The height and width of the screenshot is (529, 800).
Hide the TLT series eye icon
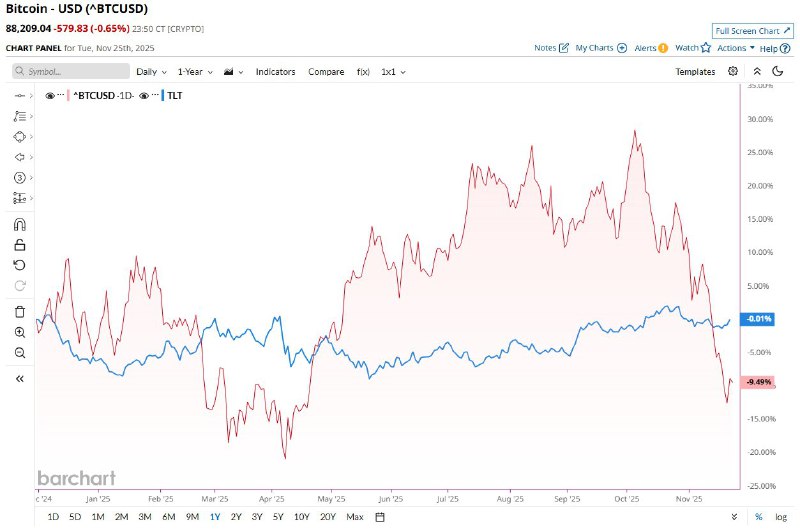144,95
